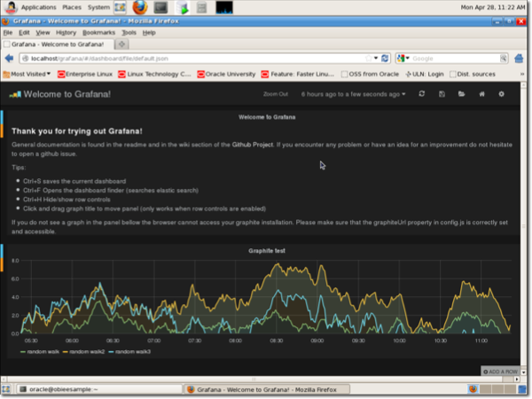
Task: Open the Bookmarks menu
Action: (x=98, y=32)
